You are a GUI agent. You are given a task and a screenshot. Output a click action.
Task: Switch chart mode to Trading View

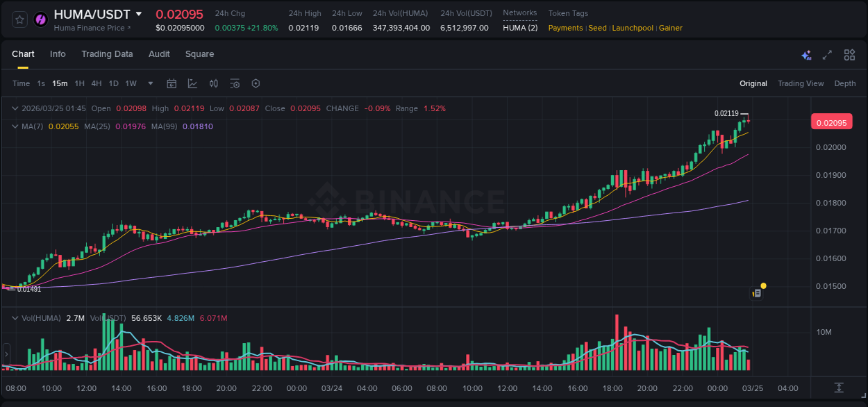800,83
